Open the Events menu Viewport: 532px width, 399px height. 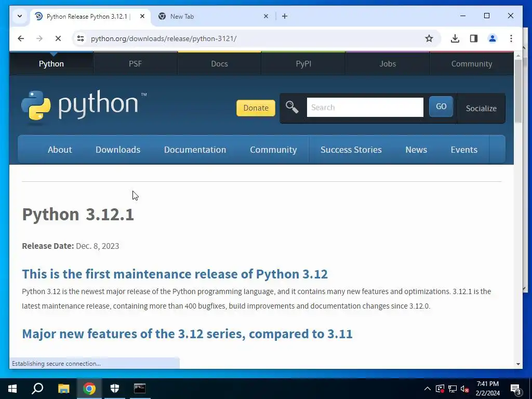click(x=464, y=150)
